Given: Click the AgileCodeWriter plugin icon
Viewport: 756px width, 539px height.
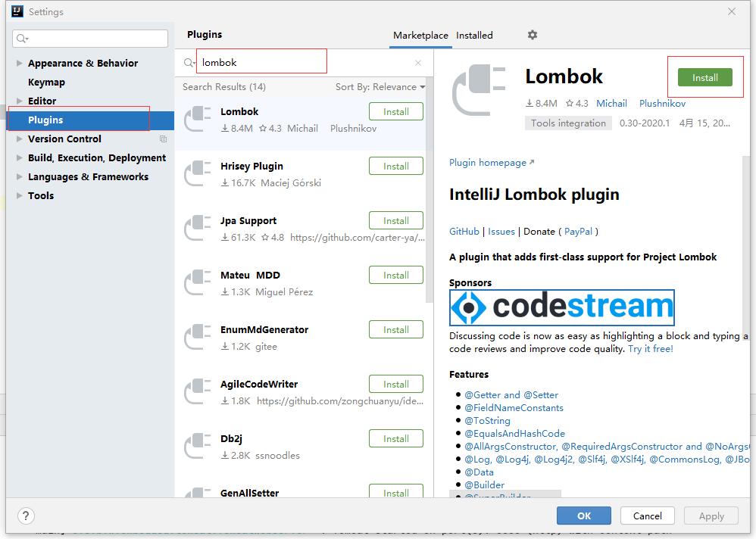Looking at the screenshot, I should click(x=198, y=391).
